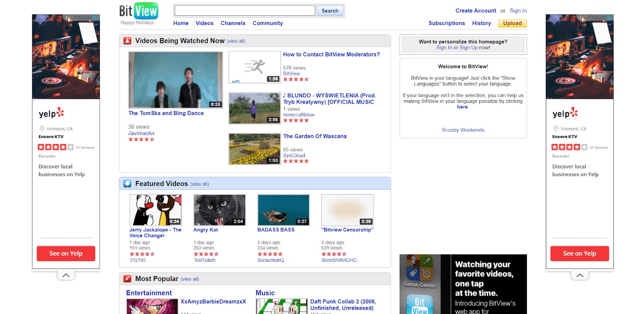The image size is (644, 314).
Task: Click XxAmyzBarbieDreamzxX video title
Action: click(x=213, y=302)
